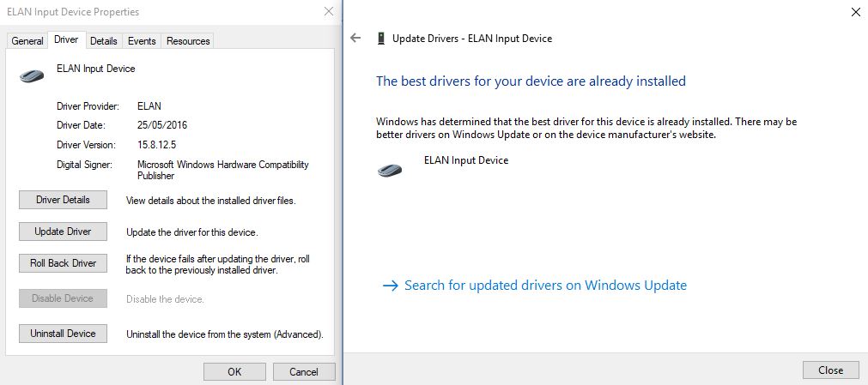
Task: Click 'ELAN Input Device' name in Update Drivers window
Action: (466, 160)
